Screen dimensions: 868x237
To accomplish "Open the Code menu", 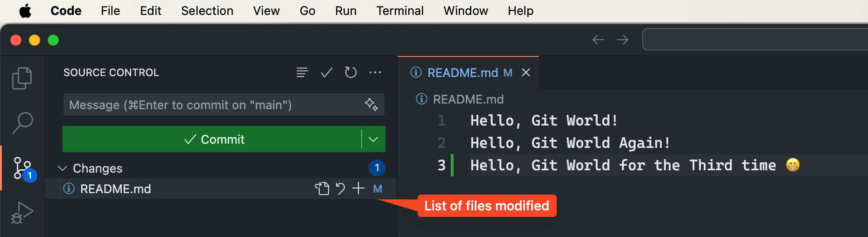I will [x=66, y=11].
